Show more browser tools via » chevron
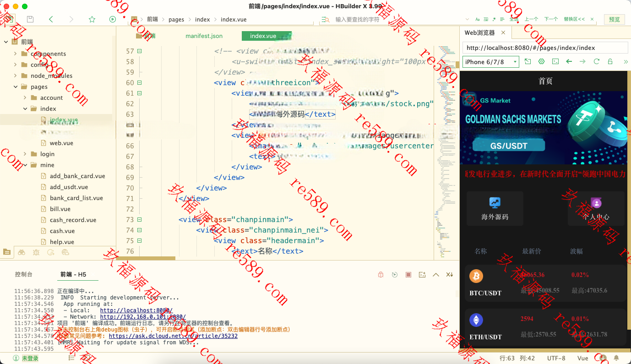 tap(626, 61)
